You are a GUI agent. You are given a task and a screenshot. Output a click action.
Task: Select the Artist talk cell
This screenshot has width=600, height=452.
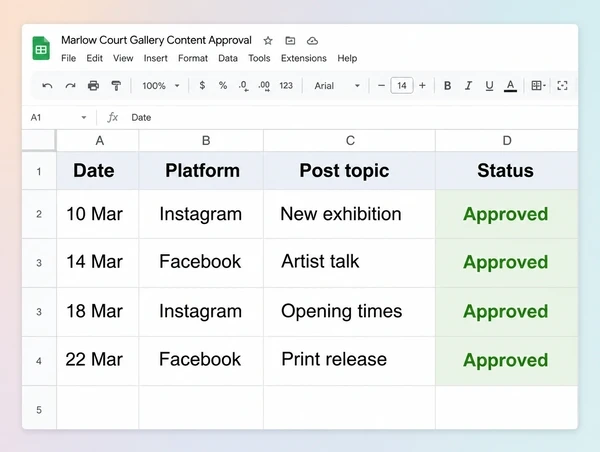point(349,263)
